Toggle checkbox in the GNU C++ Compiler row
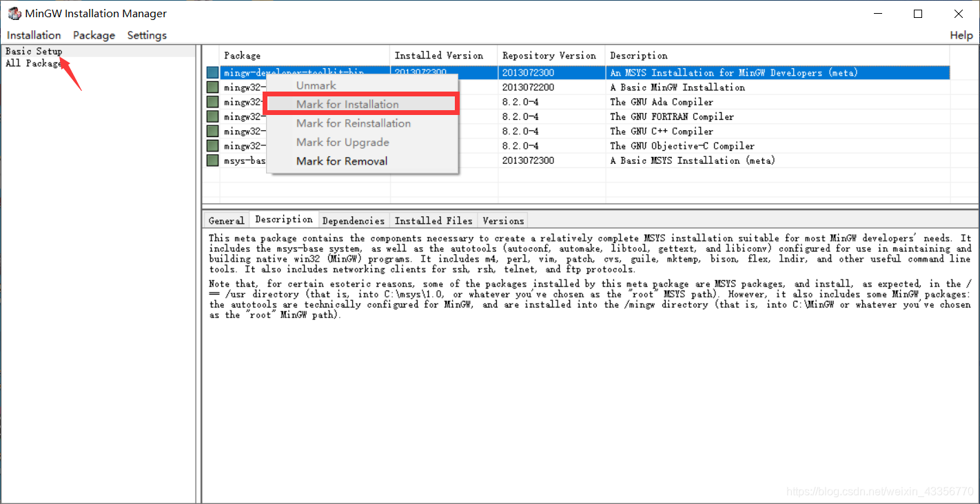Viewport: 980px width, 504px height. tap(212, 131)
